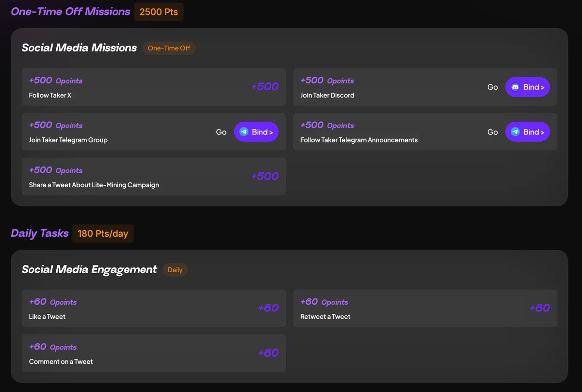
Task: Click the 'Social Media Missions' heading
Action: coord(79,48)
